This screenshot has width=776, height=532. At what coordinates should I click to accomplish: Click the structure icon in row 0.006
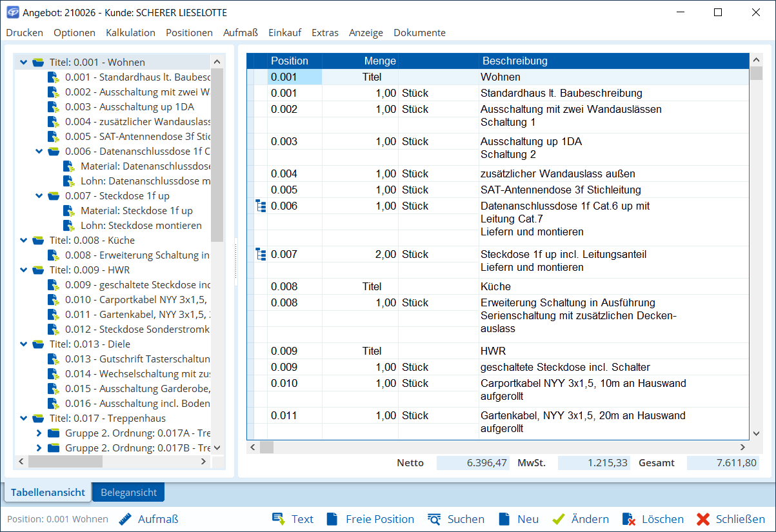pyautogui.click(x=261, y=206)
